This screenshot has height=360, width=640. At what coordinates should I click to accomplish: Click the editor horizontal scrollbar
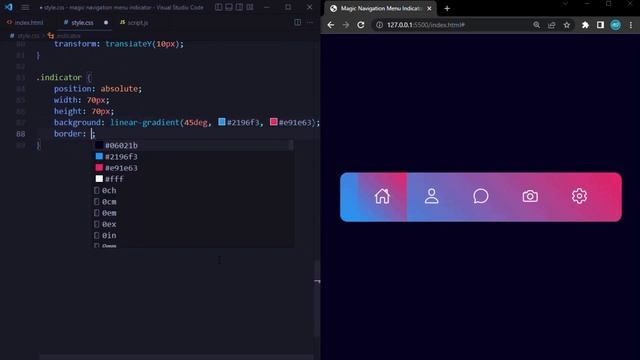[177, 357]
